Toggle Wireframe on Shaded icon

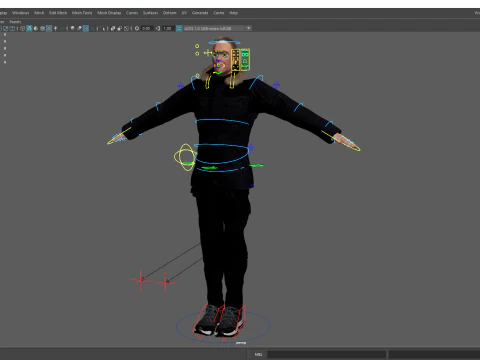[42, 28]
